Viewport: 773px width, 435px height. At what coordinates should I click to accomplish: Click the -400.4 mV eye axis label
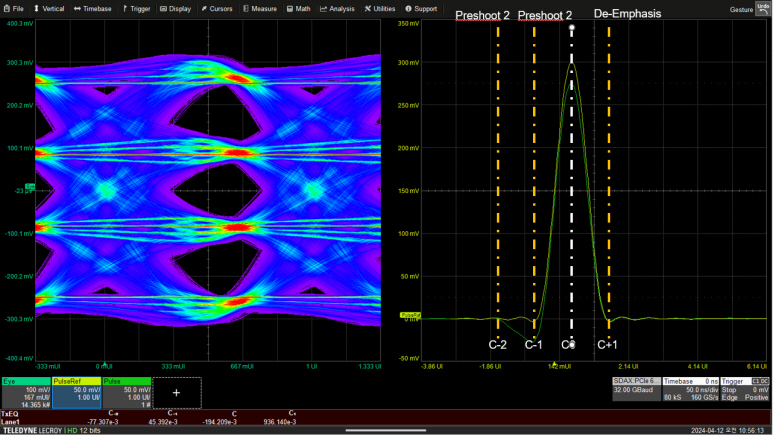point(19,359)
